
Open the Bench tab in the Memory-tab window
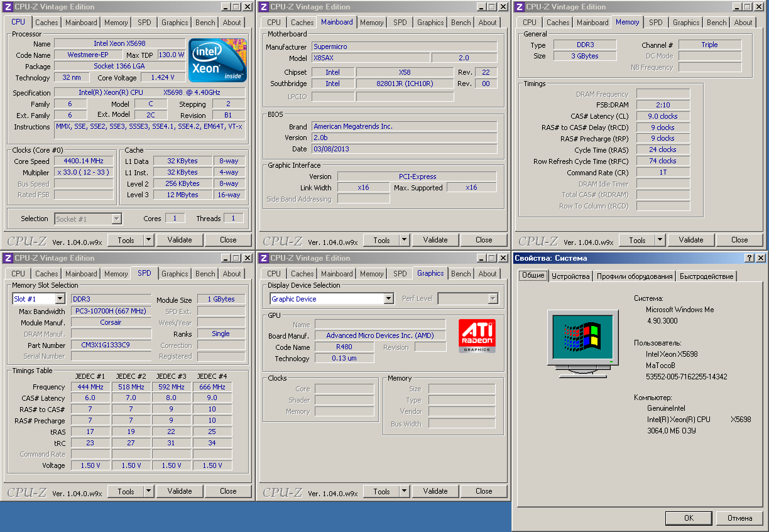(x=716, y=23)
